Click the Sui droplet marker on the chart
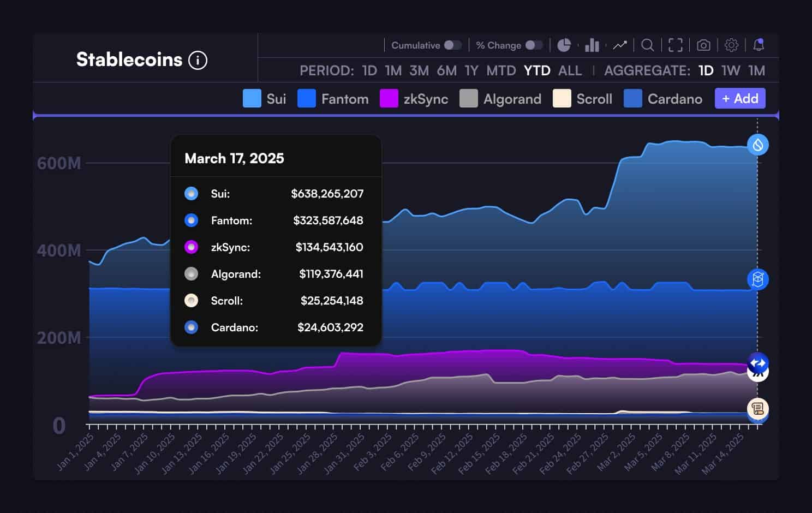The height and width of the screenshot is (513, 812). coord(757,145)
